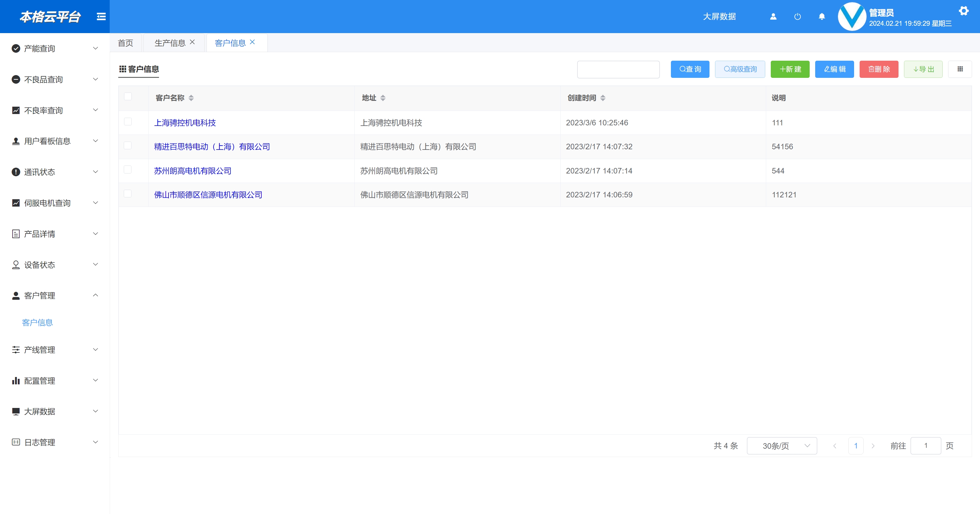Check the row for 佛山市顺德区信源电机有限公司
This screenshot has height=514, width=980.
pyautogui.click(x=128, y=193)
